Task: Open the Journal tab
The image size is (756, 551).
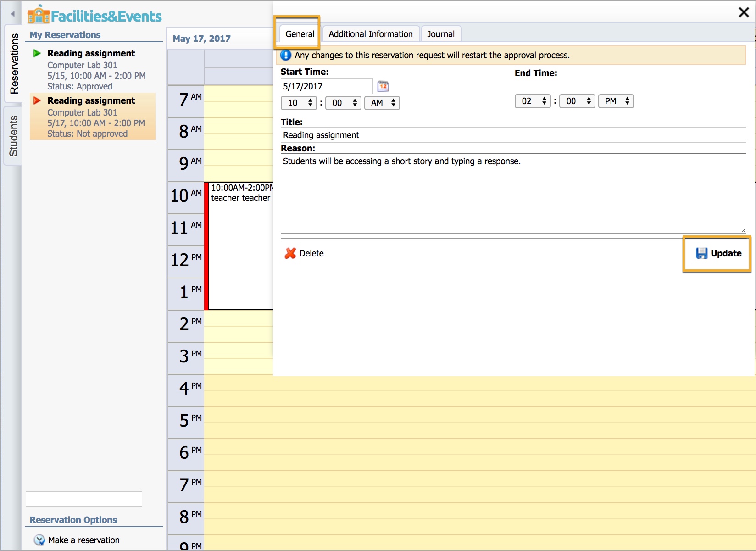Action: pyautogui.click(x=441, y=34)
